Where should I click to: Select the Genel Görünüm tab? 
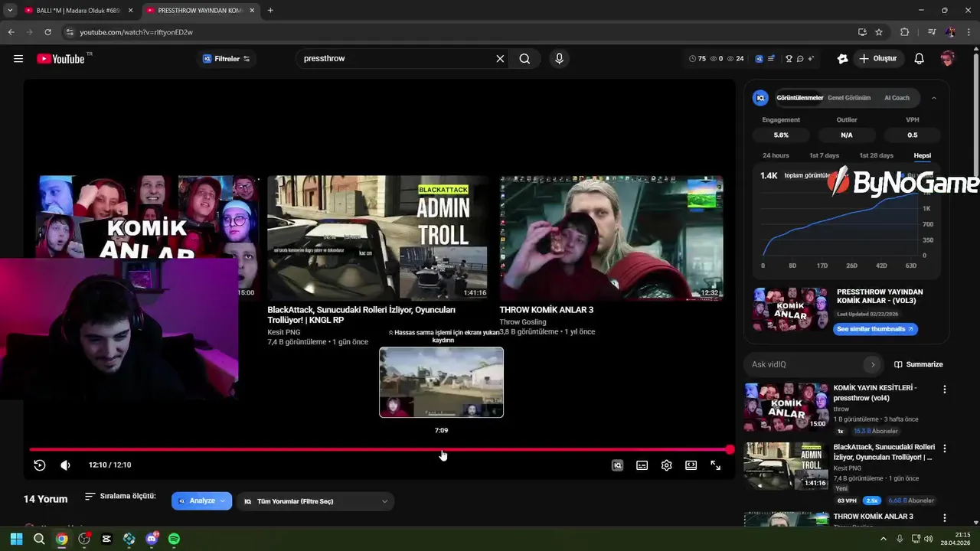(849, 98)
